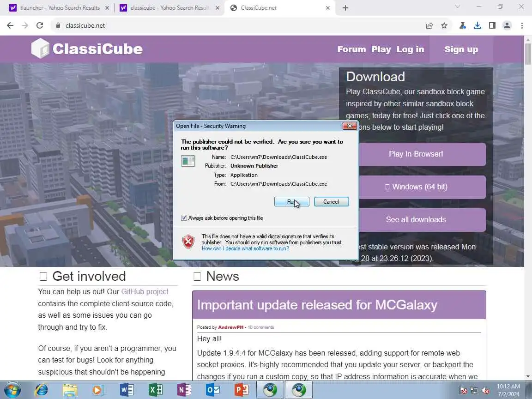This screenshot has width=532, height=399.
Task: Close the Security Warning dialog with X
Action: [350, 126]
